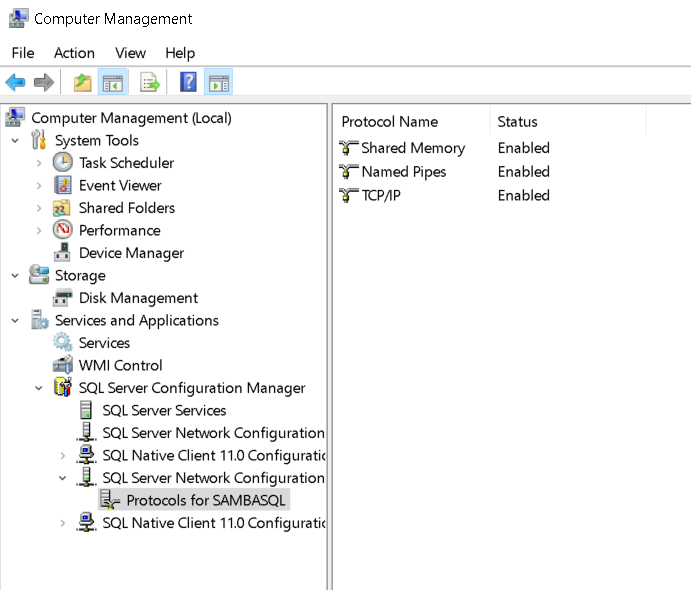Click the Protocol Name column header
This screenshot has width=691, height=590.
tap(390, 122)
